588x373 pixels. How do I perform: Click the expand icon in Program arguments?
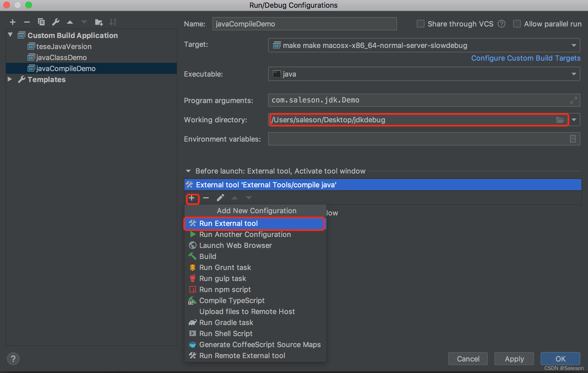573,100
